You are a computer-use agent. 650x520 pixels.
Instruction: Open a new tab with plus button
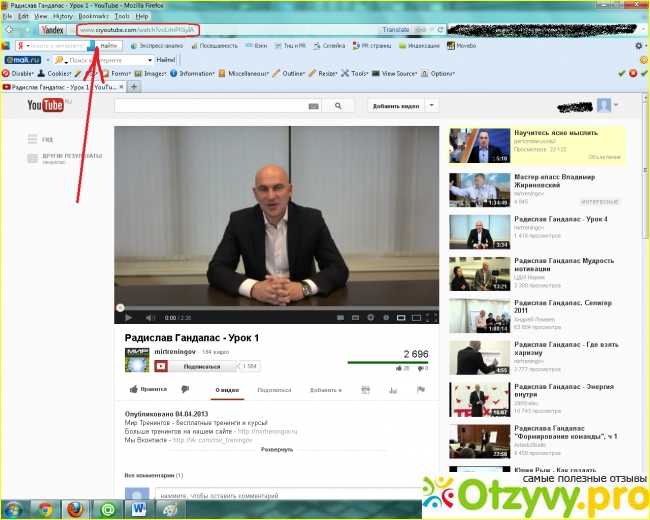point(134,87)
